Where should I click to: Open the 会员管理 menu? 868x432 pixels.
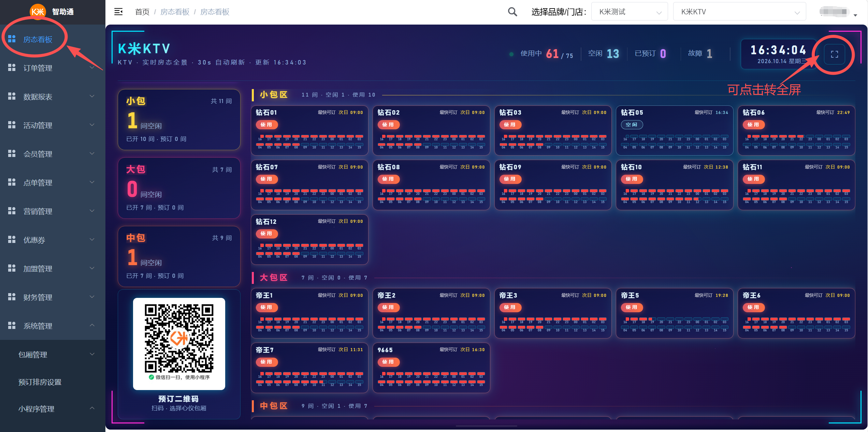(53, 154)
